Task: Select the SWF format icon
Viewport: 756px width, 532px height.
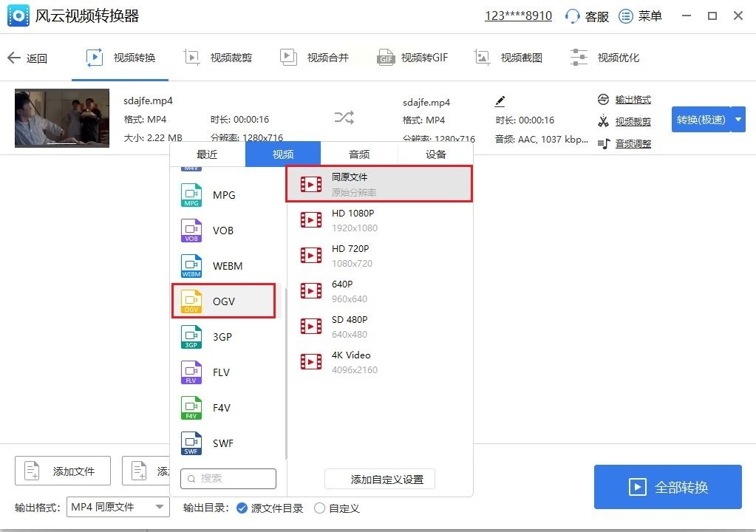Action: click(x=191, y=443)
